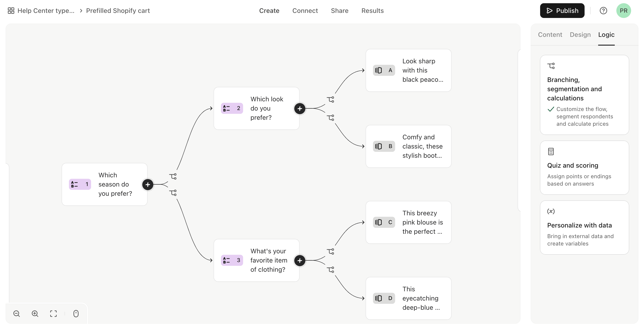Select ending C 'This breezy pink blouse' card

click(409, 222)
